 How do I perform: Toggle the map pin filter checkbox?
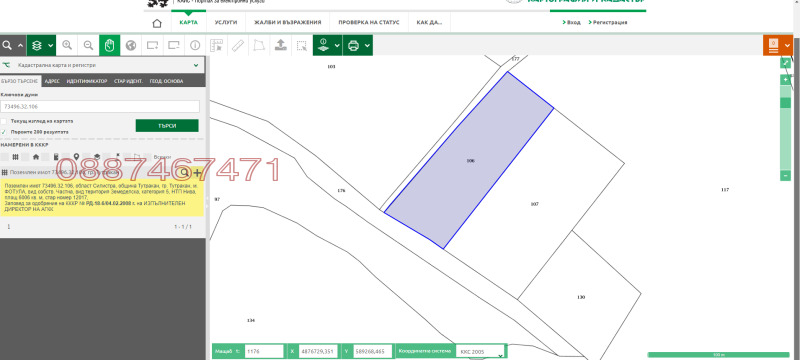(66, 157)
